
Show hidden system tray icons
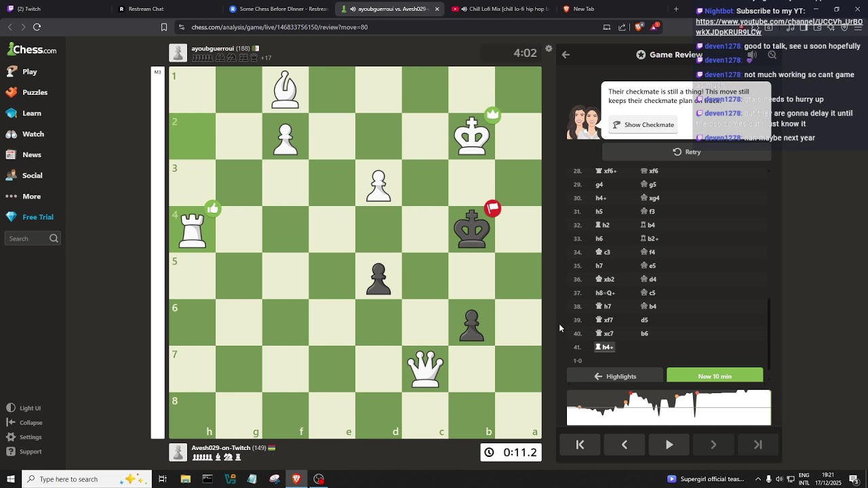click(758, 479)
